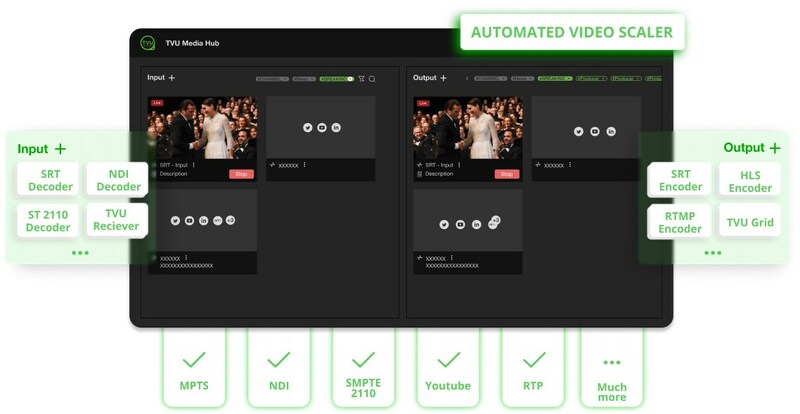800x414 pixels.
Task: Open the filter icon in the Input panel
Action: point(361,78)
